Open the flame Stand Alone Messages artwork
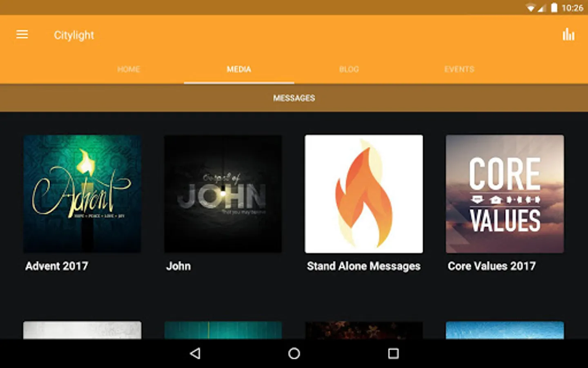This screenshot has width=588, height=368. pyautogui.click(x=364, y=194)
